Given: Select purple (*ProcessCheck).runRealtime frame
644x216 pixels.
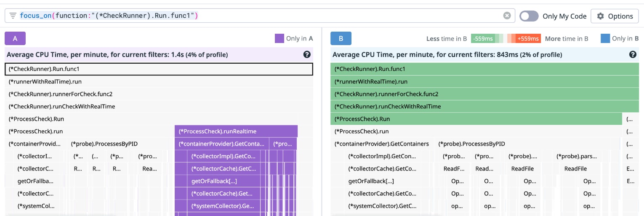Looking at the screenshot, I should 236,131.
